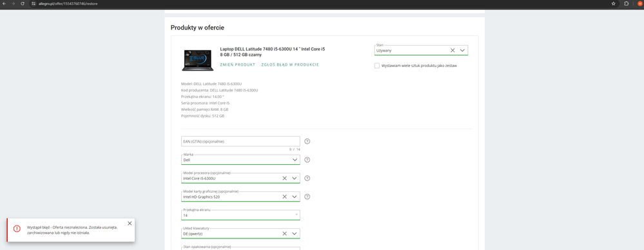The image size is (644, 250).
Task: Click the Przekątna ekranu field with 14
Action: point(240,215)
